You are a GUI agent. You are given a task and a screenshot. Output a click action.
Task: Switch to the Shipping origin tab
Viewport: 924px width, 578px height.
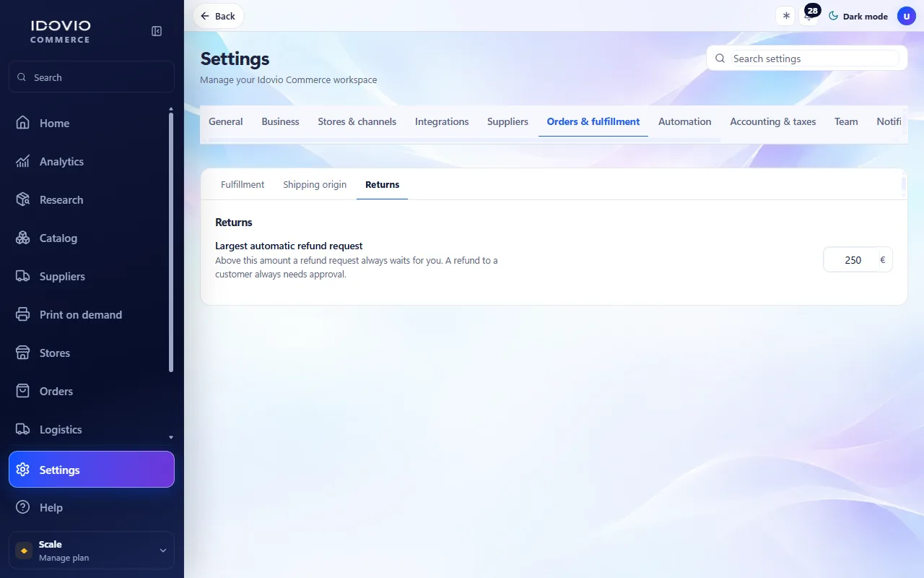pyautogui.click(x=315, y=185)
